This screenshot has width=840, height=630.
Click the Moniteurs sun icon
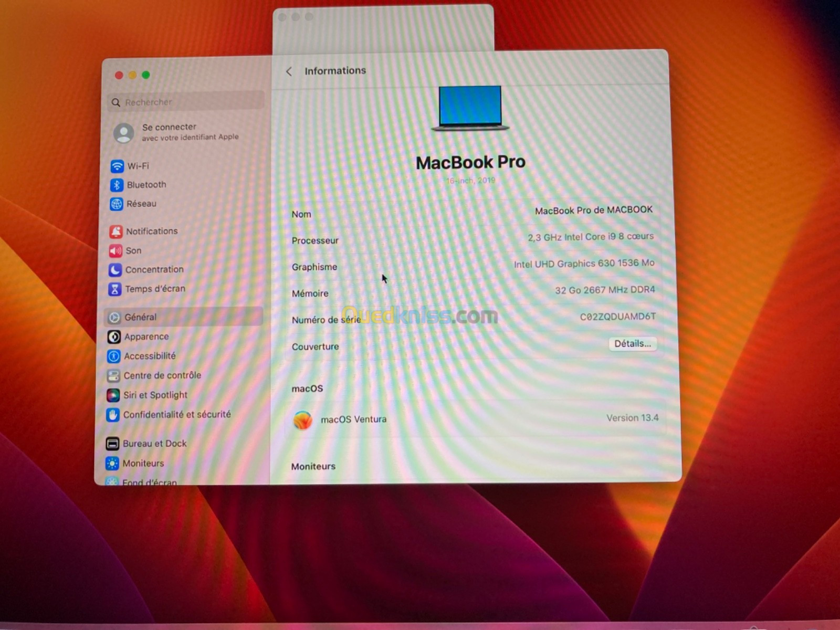point(112,464)
